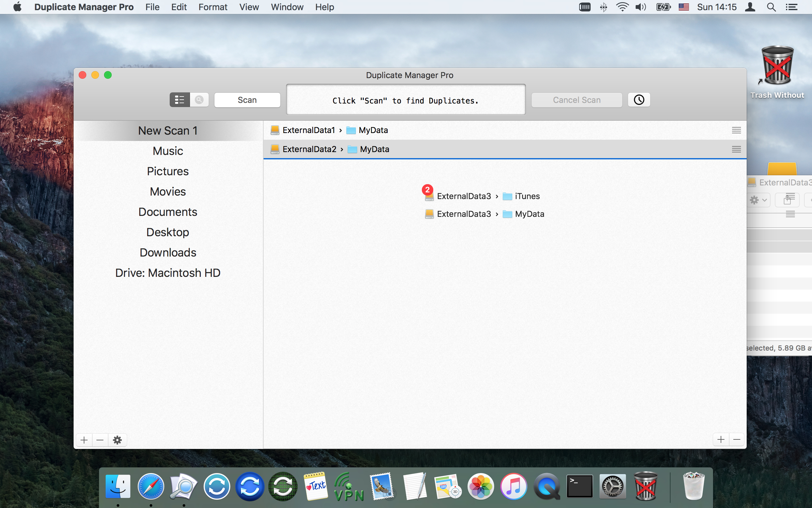Add a folder with the right plus button
812x508 pixels.
coord(721,439)
